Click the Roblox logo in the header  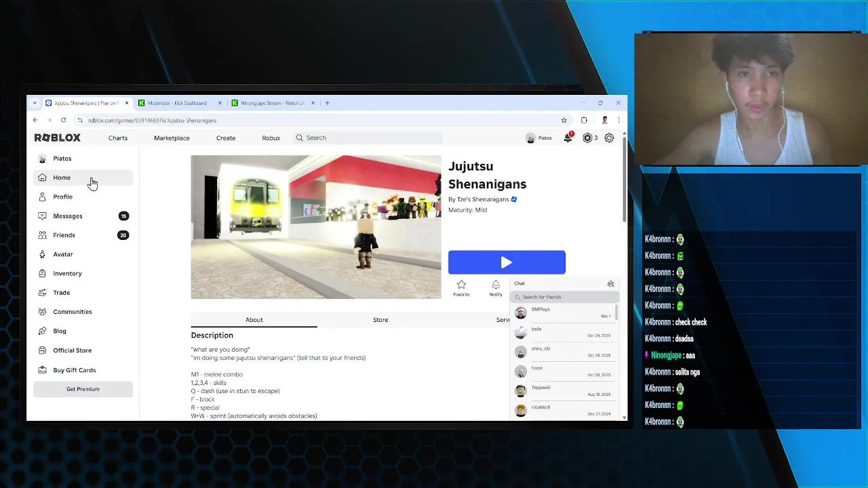58,138
